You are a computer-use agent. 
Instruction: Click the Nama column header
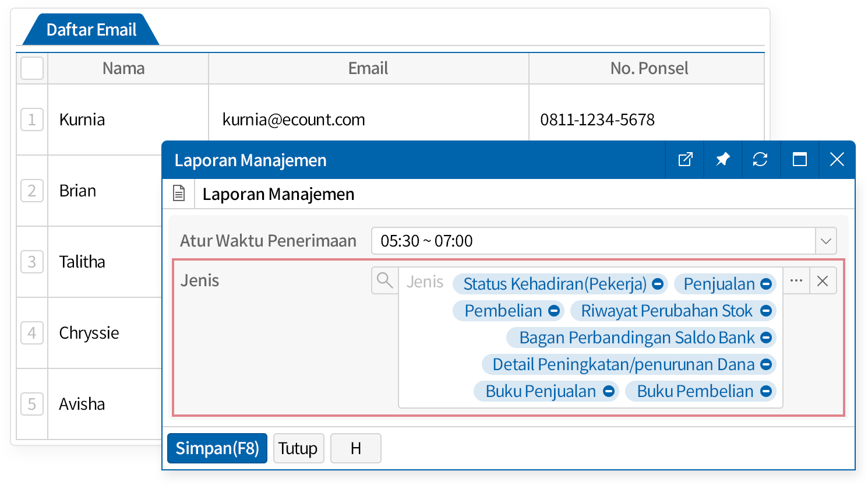click(124, 68)
